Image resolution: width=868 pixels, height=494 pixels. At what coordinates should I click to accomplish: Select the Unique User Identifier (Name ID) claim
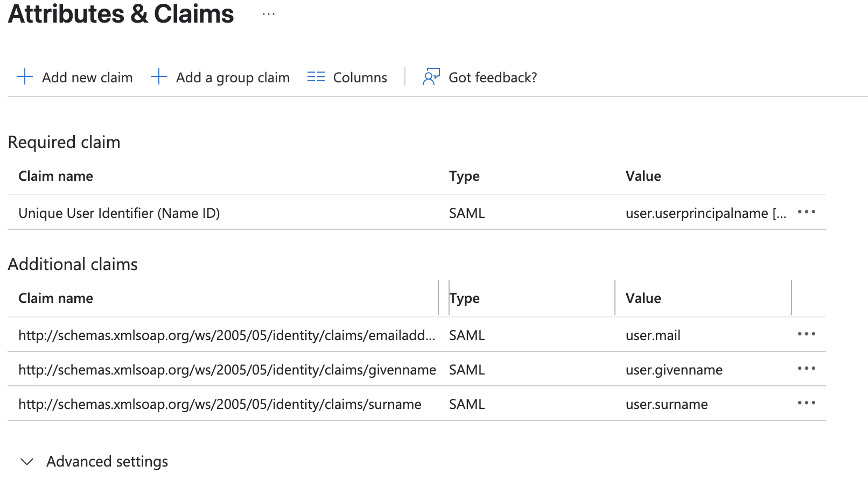[x=119, y=213]
